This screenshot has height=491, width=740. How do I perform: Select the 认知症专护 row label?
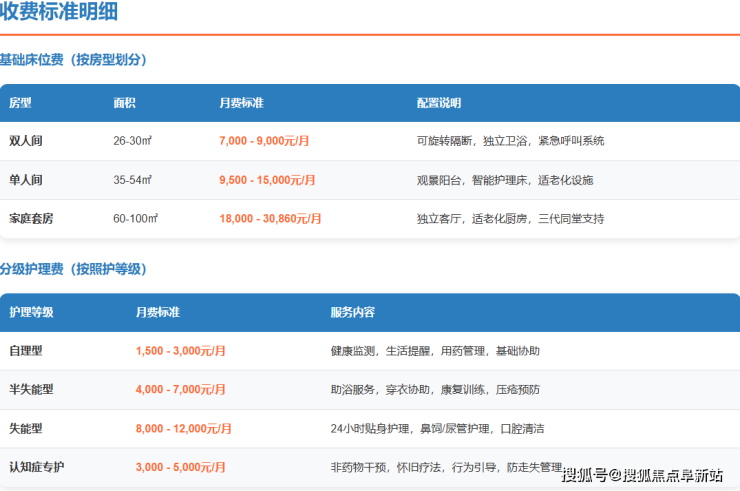36,467
